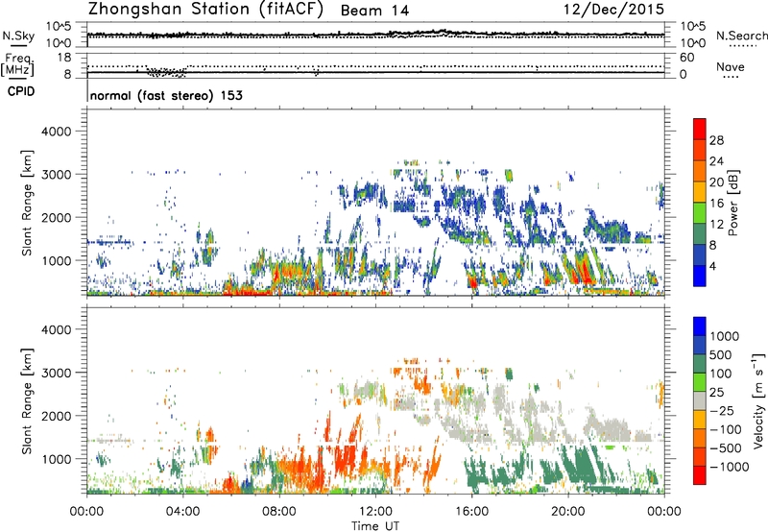The image size is (768, 532).
Task: Click "normal (fast stereo) 153" text
Action: (x=166, y=95)
